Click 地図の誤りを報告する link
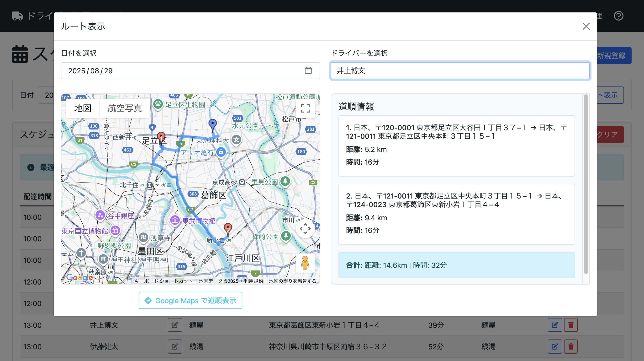The height and width of the screenshot is (361, 644). [292, 281]
